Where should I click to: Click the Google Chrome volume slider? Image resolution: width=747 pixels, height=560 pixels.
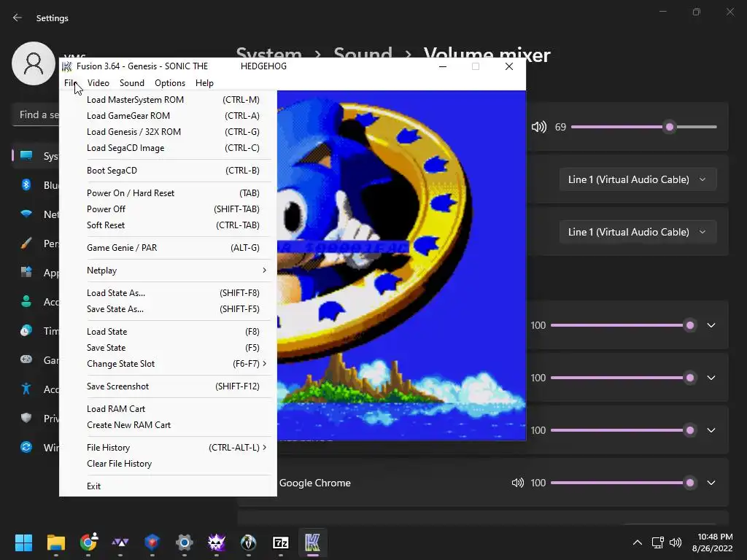[623, 483]
